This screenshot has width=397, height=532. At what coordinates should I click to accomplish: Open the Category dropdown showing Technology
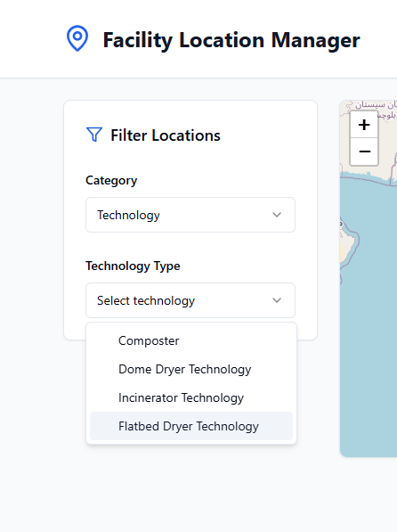coord(190,215)
